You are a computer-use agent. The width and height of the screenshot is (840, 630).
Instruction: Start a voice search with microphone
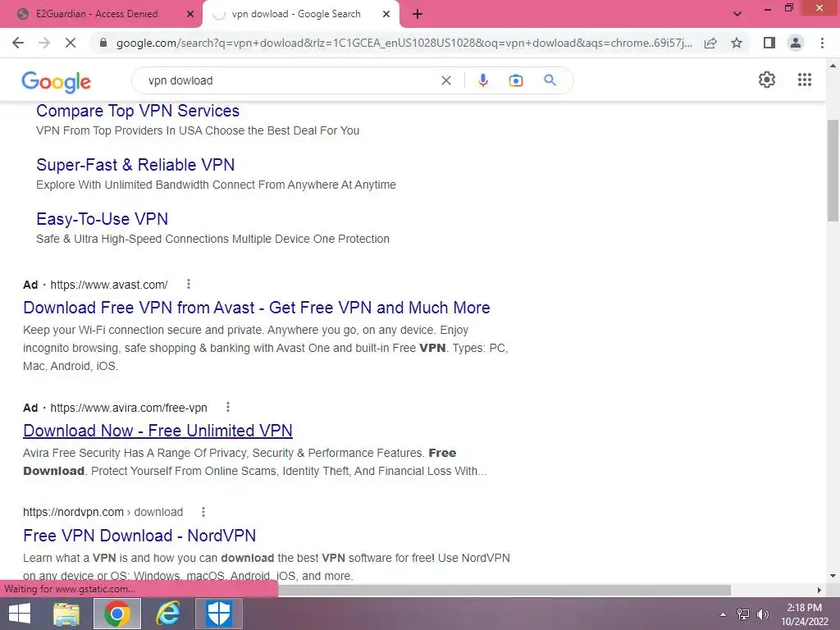[482, 80]
